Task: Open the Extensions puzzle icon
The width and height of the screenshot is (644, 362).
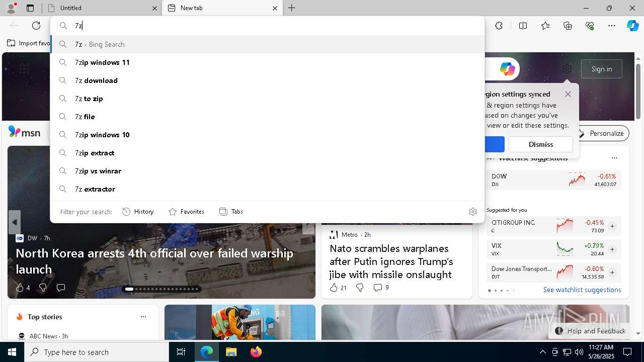Action: [x=499, y=26]
